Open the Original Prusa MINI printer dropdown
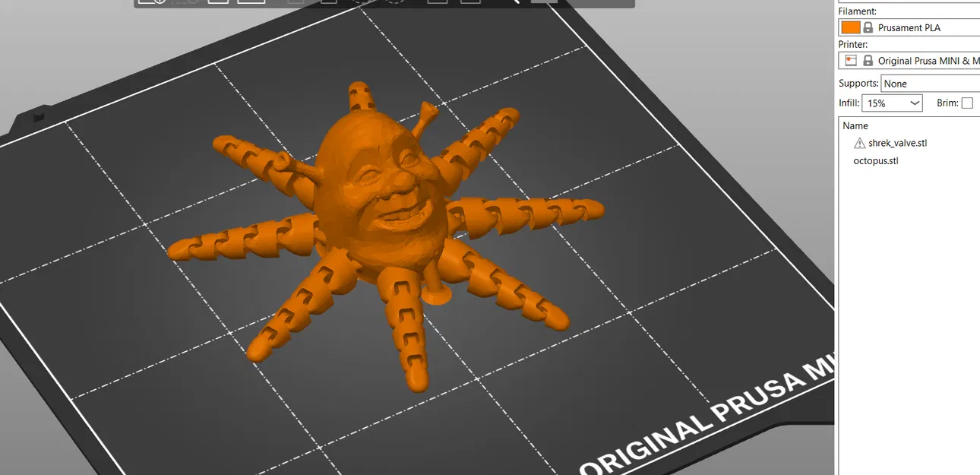 coord(909,61)
